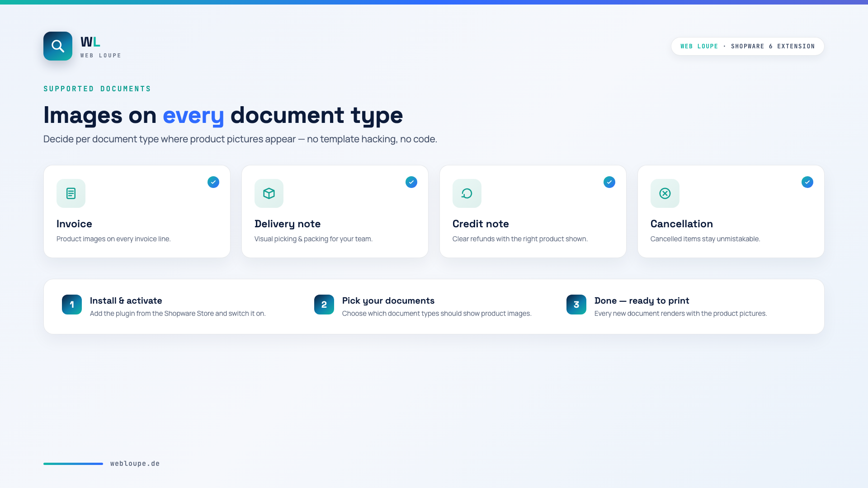868x488 pixels.
Task: Click the Web Loupe magnifier logo icon
Action: tap(58, 46)
